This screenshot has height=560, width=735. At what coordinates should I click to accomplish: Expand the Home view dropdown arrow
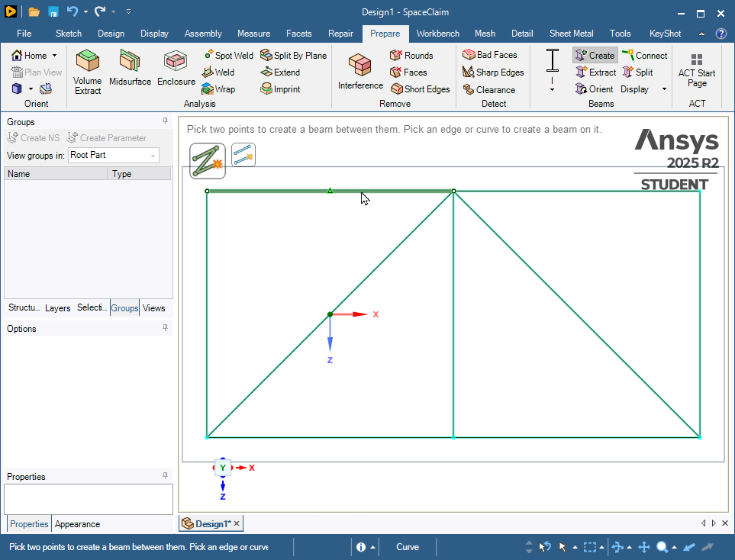[55, 56]
